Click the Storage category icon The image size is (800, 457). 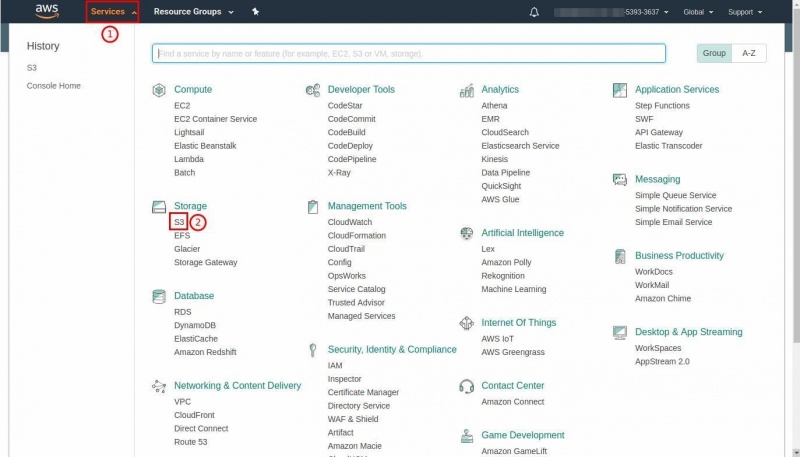159,207
